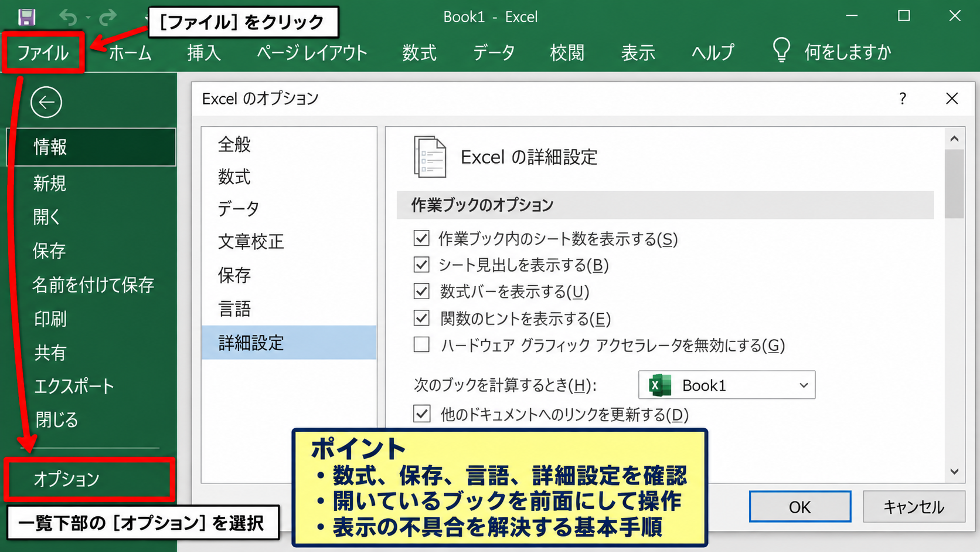Close the Excel Options dialog with X
This screenshot has width=980, height=552.
point(952,99)
